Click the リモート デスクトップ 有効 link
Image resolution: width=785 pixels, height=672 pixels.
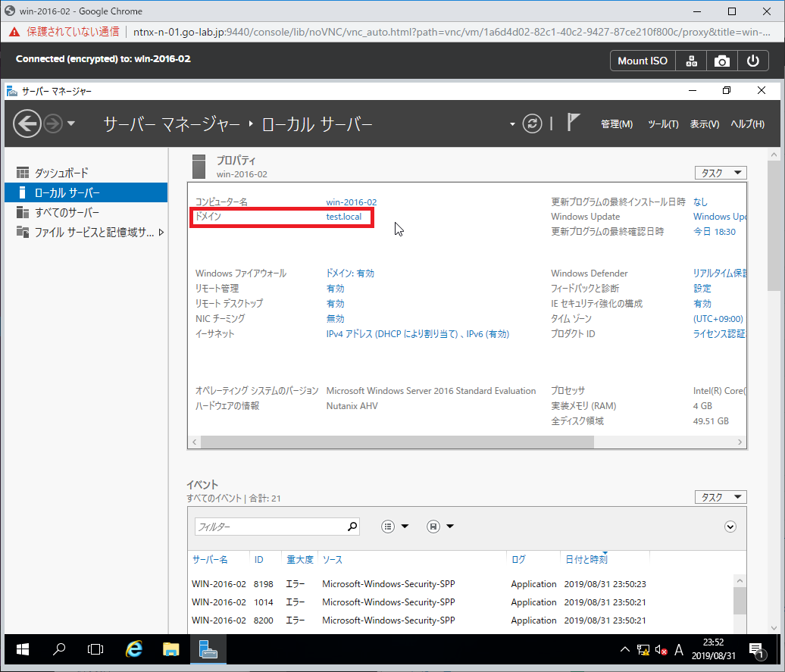pos(336,304)
